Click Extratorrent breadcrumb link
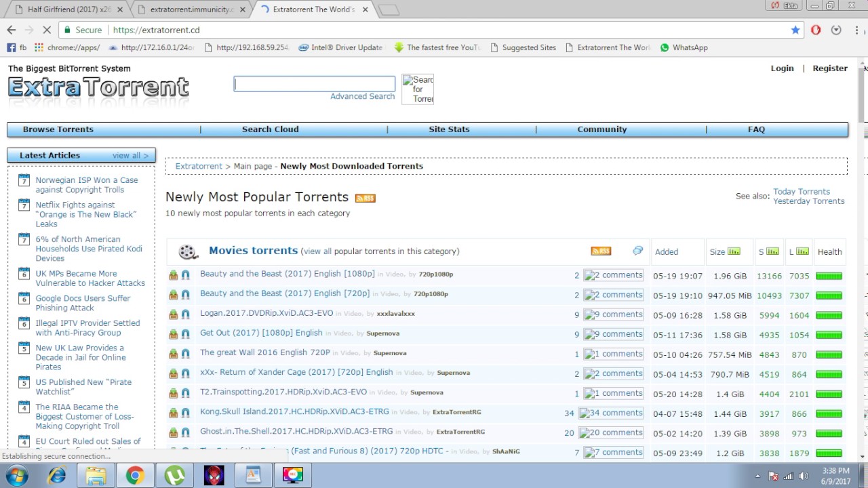 click(x=199, y=166)
